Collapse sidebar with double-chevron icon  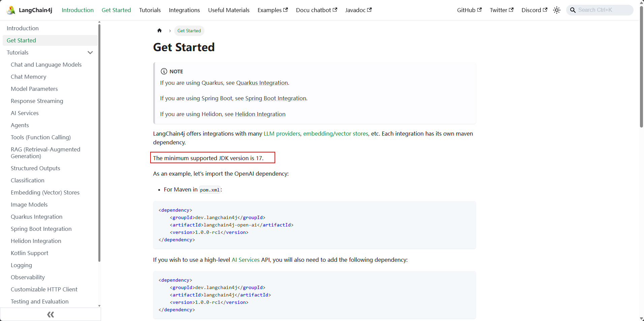(51, 315)
